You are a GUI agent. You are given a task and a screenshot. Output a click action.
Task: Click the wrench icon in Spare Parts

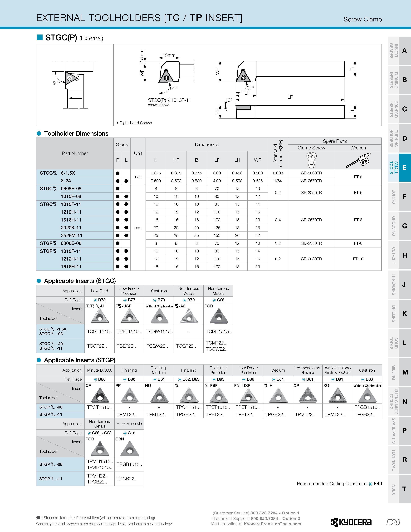(x=358, y=160)
